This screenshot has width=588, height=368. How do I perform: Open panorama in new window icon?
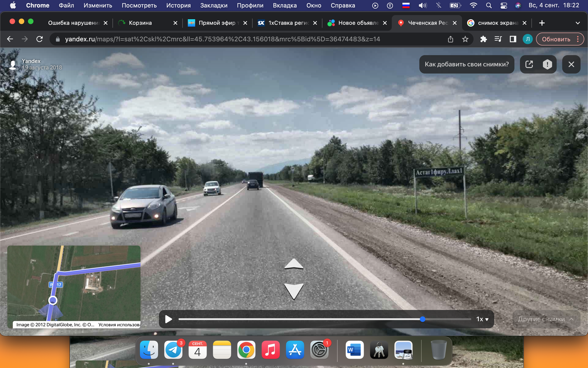pyautogui.click(x=529, y=64)
